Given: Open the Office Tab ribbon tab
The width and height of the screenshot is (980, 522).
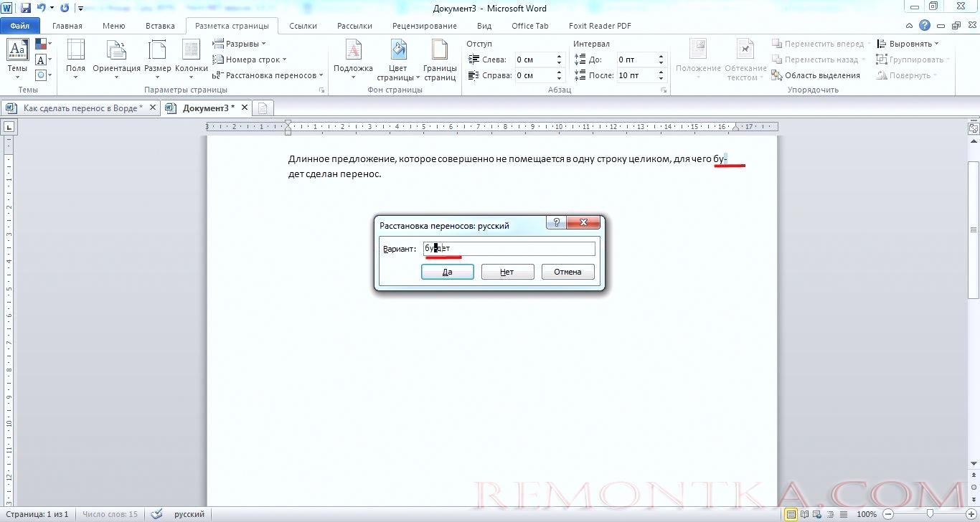Looking at the screenshot, I should pos(530,26).
